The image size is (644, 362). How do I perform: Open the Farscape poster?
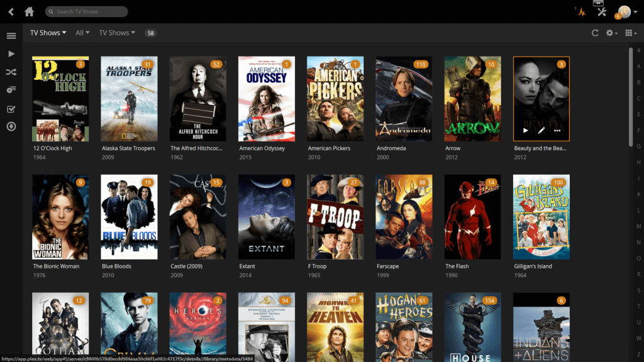click(404, 217)
